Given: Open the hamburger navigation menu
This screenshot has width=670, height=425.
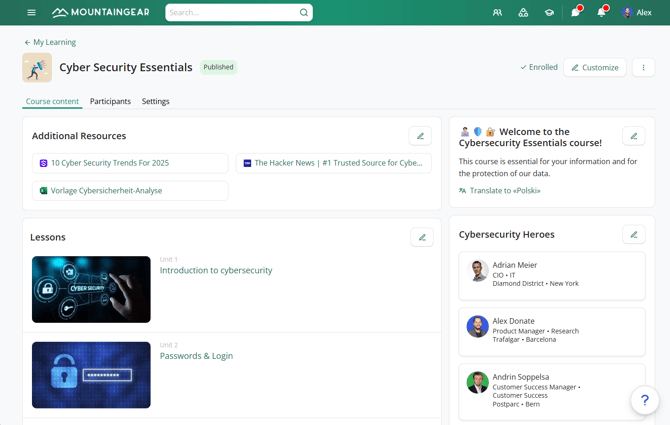Looking at the screenshot, I should pyautogui.click(x=31, y=13).
